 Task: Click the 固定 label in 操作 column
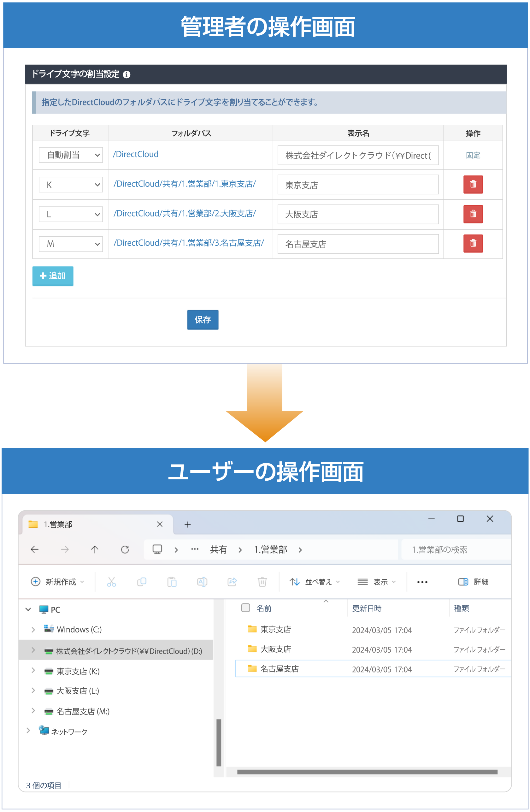click(473, 155)
